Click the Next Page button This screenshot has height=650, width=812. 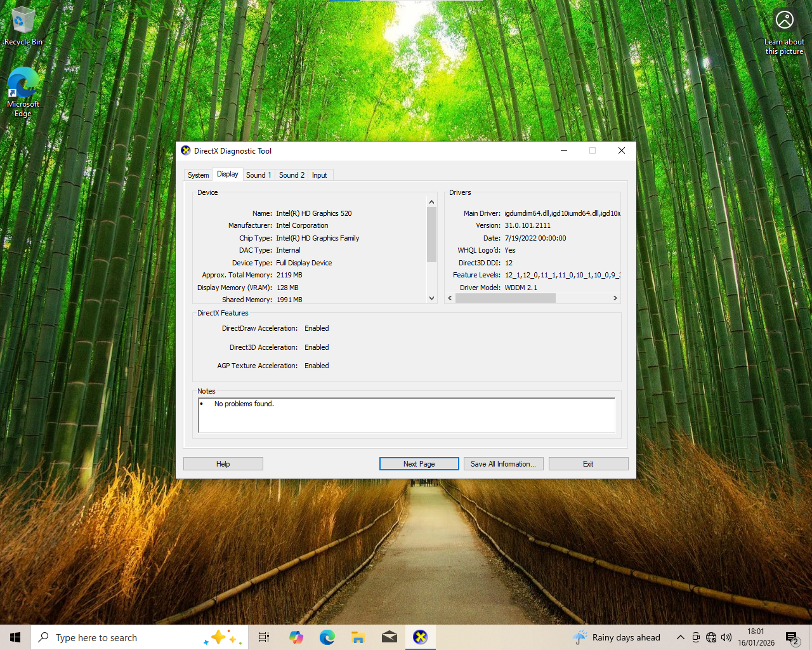tap(419, 463)
